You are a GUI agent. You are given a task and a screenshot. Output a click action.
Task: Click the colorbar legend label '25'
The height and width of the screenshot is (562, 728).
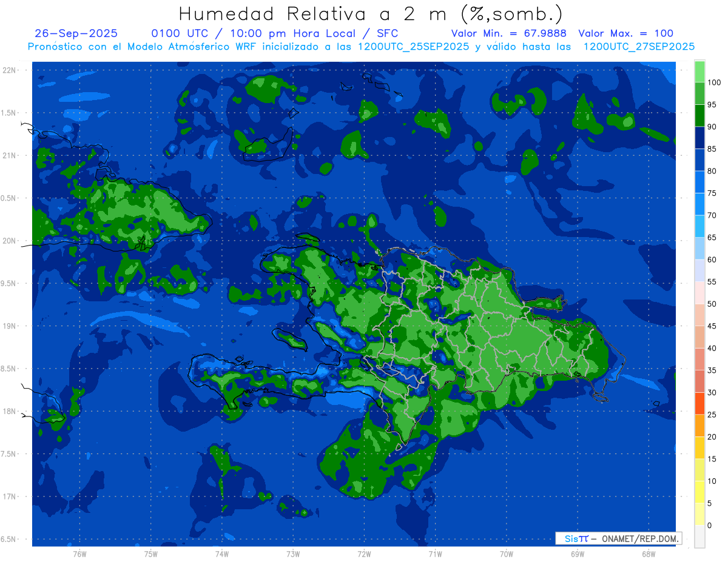(x=711, y=415)
